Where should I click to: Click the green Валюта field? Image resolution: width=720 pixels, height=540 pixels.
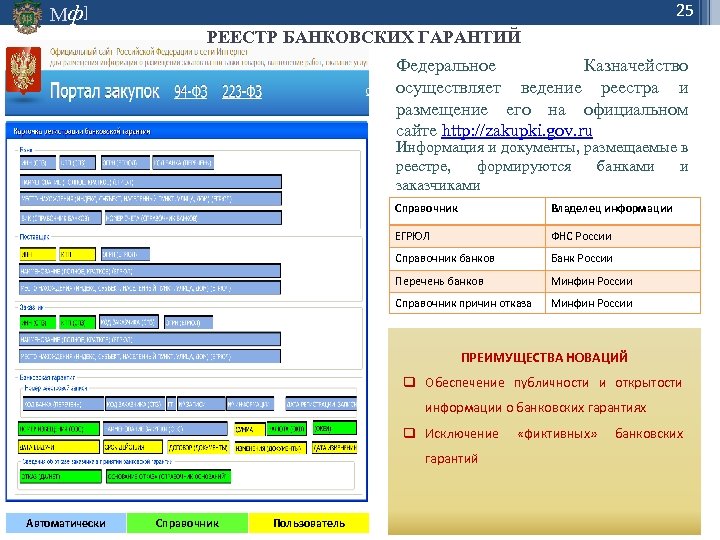click(x=287, y=429)
